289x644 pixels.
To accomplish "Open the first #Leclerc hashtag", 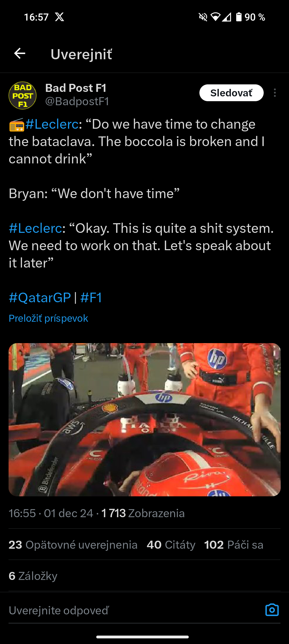I will coord(52,124).
